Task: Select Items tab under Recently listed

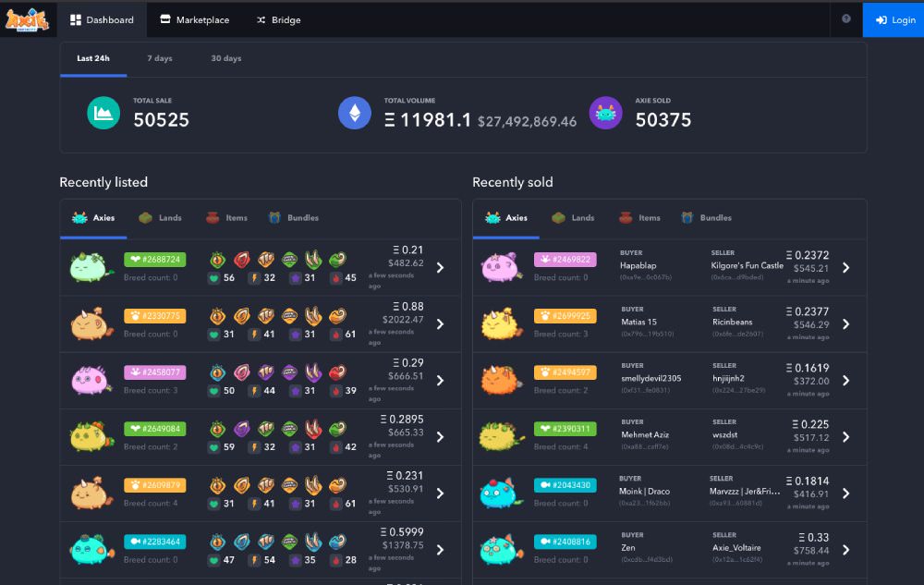Action: coord(227,218)
